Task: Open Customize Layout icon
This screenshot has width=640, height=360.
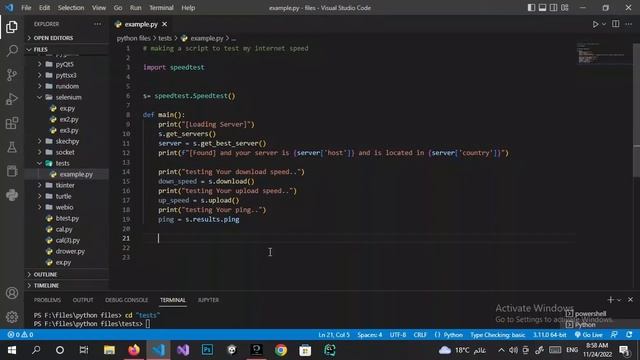Action: pos(565,8)
